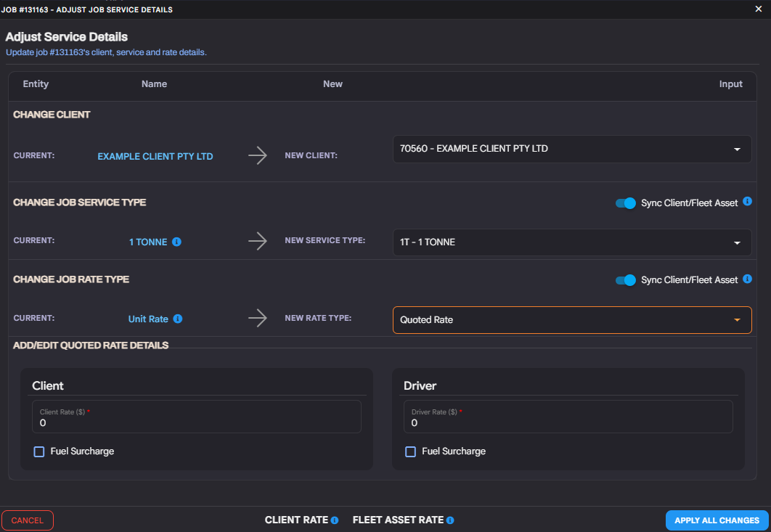Close the Adjust Job Service Details dialog

coord(758,9)
